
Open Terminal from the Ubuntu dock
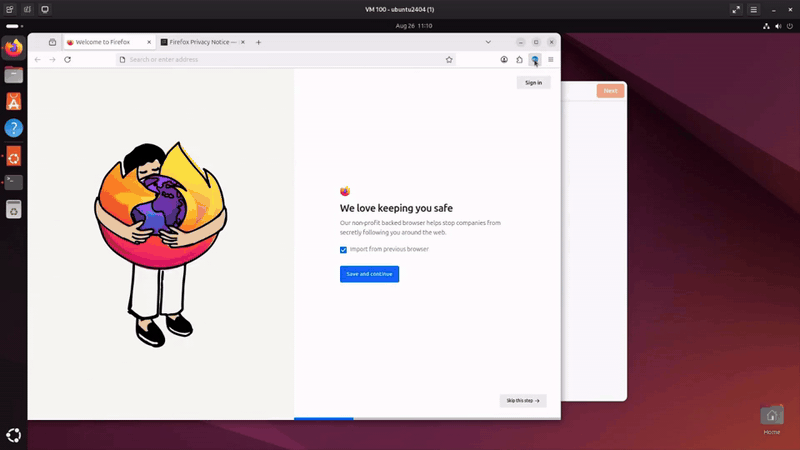click(x=14, y=182)
